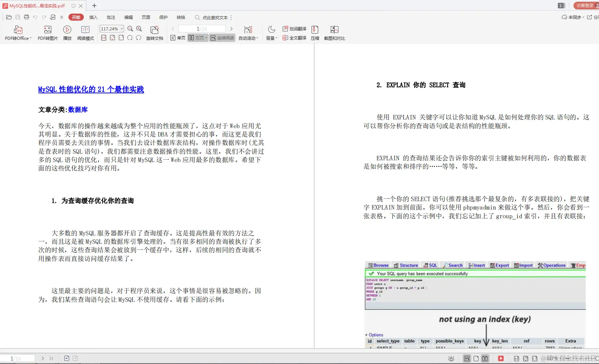
Task: Activate 全文翻译 full-text translation
Action: [x=294, y=38]
